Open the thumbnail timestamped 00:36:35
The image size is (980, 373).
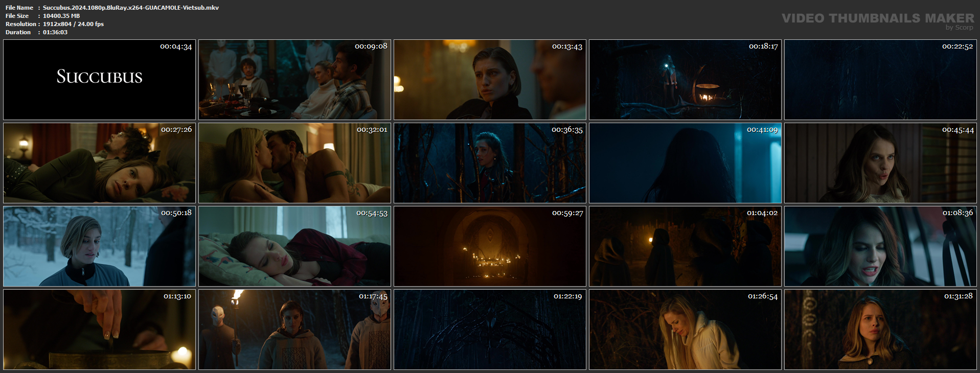[490, 163]
